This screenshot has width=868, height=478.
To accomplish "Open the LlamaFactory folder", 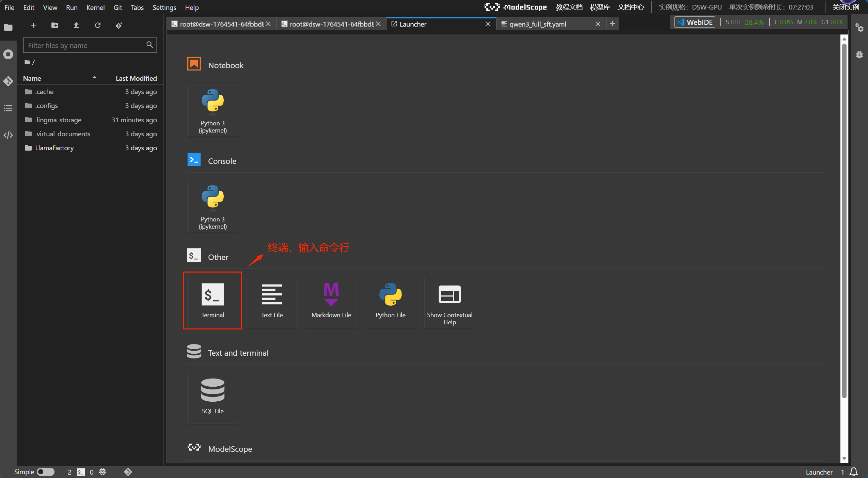I will 54,148.
